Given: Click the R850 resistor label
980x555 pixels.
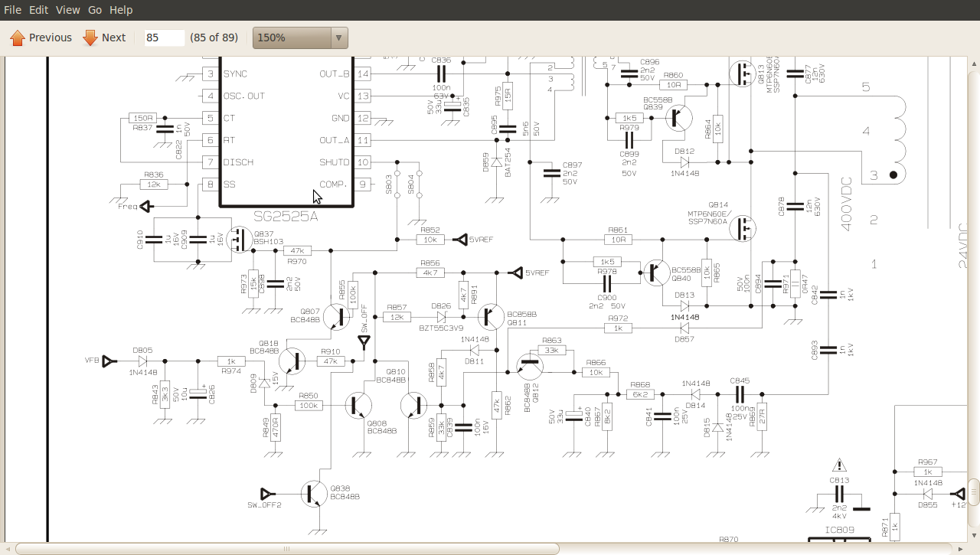Looking at the screenshot, I should (x=308, y=396).
